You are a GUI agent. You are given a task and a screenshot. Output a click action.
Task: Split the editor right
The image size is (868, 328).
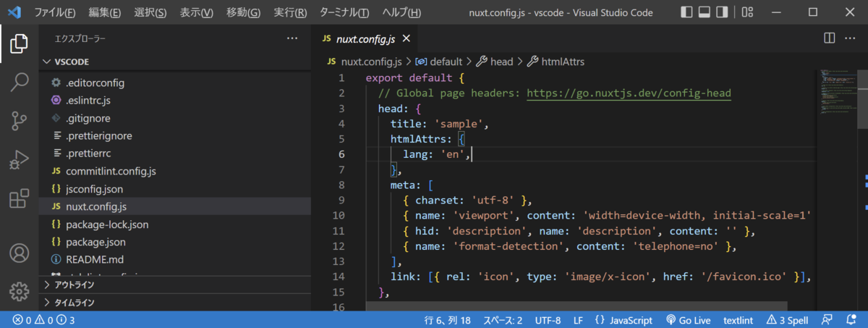(x=829, y=38)
